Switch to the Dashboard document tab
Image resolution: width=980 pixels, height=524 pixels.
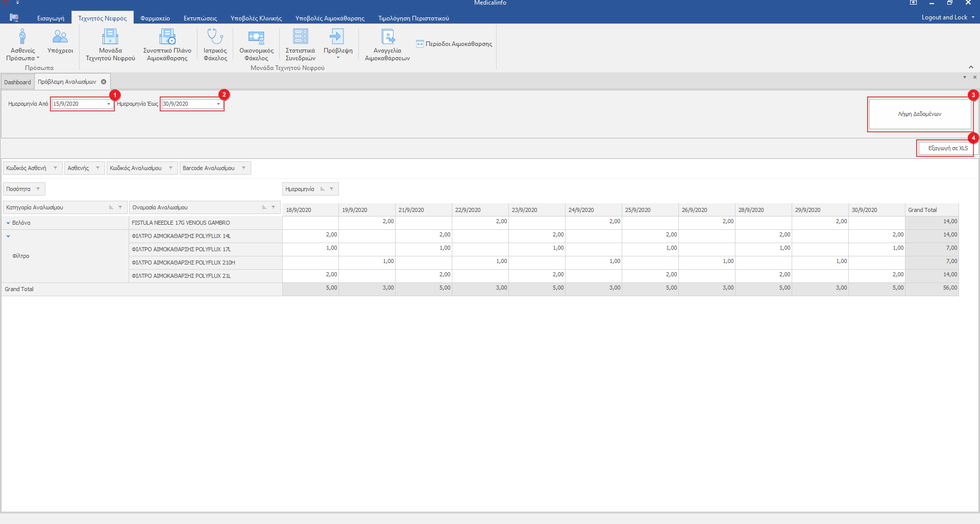tap(17, 82)
